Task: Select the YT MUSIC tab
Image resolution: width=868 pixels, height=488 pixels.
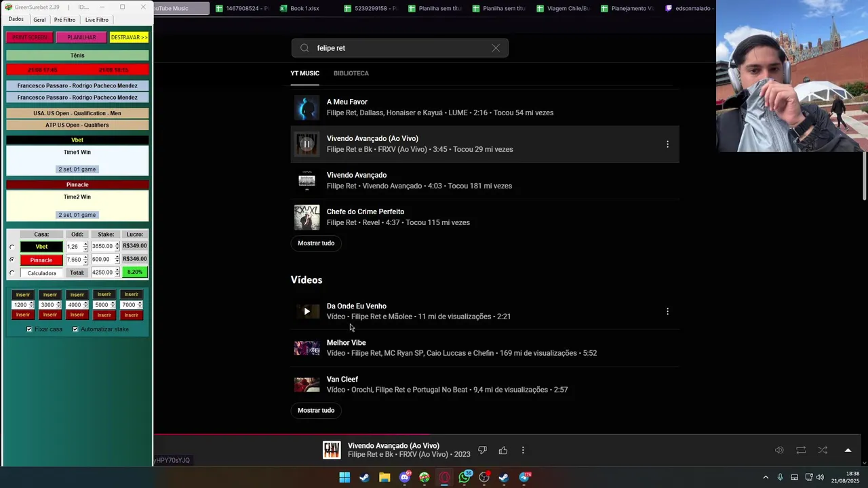Action: tap(305, 73)
